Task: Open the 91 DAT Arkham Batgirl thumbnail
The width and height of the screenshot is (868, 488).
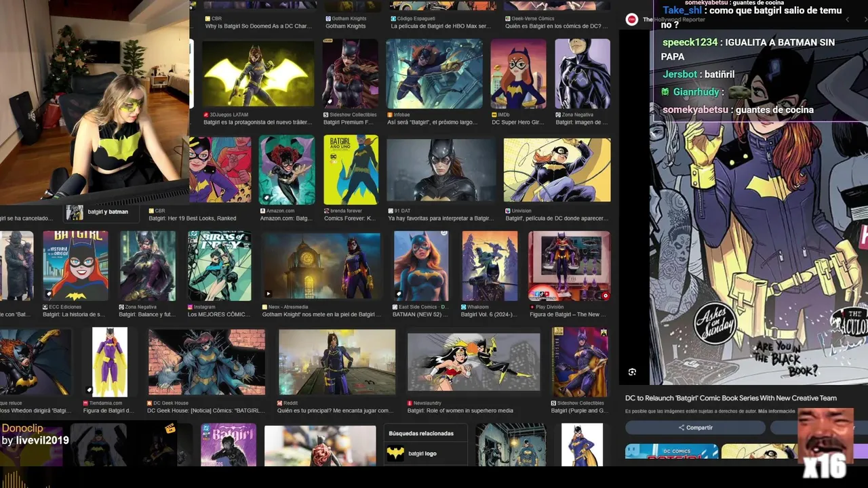Action: [441, 170]
